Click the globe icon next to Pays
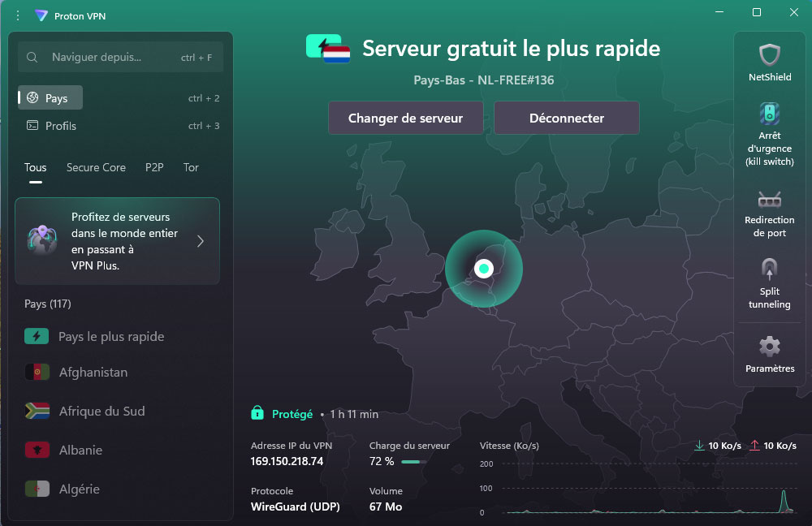 (x=32, y=98)
